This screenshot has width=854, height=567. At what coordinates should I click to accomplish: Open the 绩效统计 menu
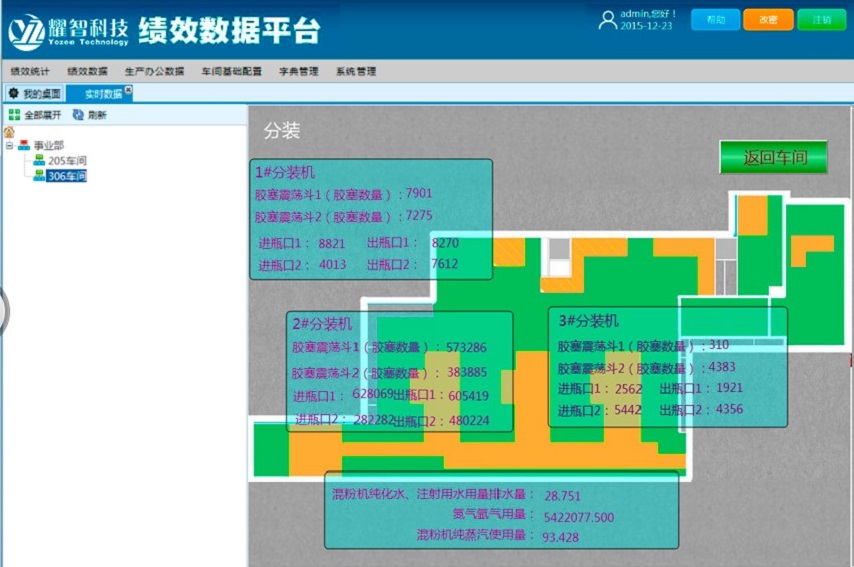30,71
